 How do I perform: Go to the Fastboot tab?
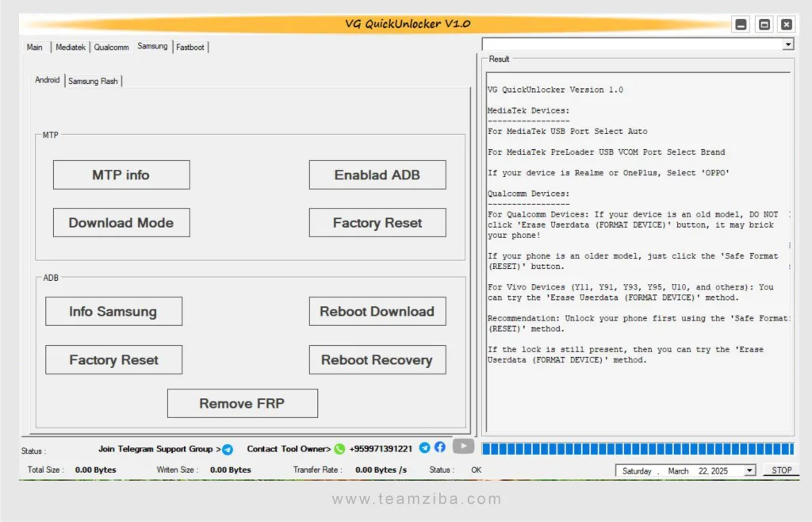click(190, 47)
